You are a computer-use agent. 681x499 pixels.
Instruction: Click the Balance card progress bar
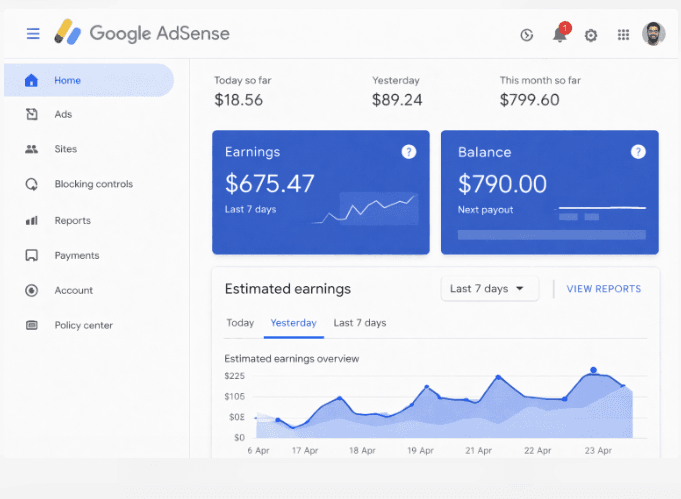(x=551, y=235)
